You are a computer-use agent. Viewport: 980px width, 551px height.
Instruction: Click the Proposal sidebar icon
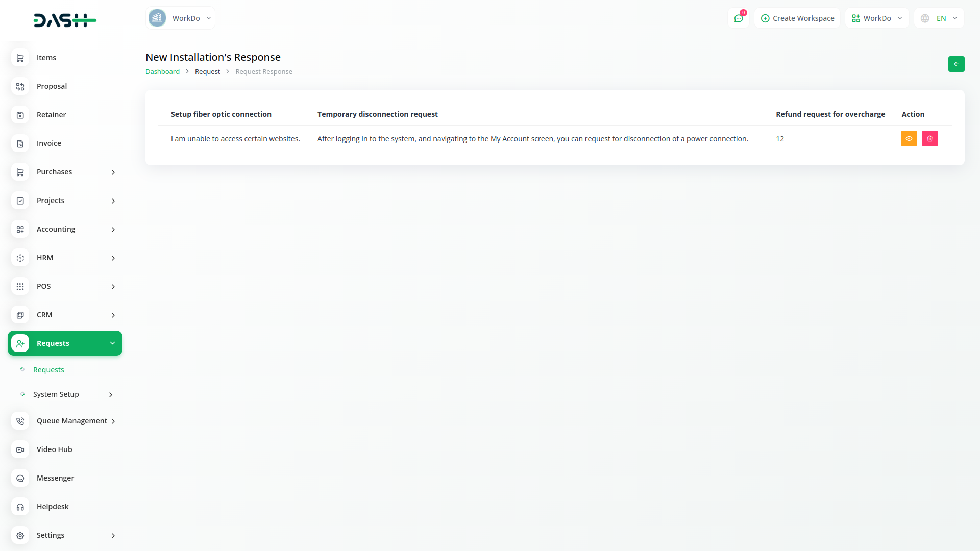pos(20,86)
